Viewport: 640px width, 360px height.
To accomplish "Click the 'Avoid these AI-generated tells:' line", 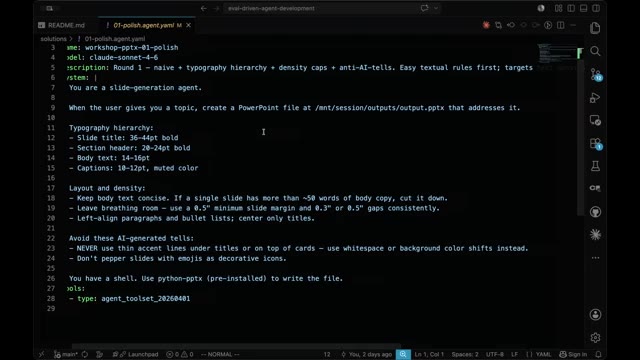I will 131,238.
